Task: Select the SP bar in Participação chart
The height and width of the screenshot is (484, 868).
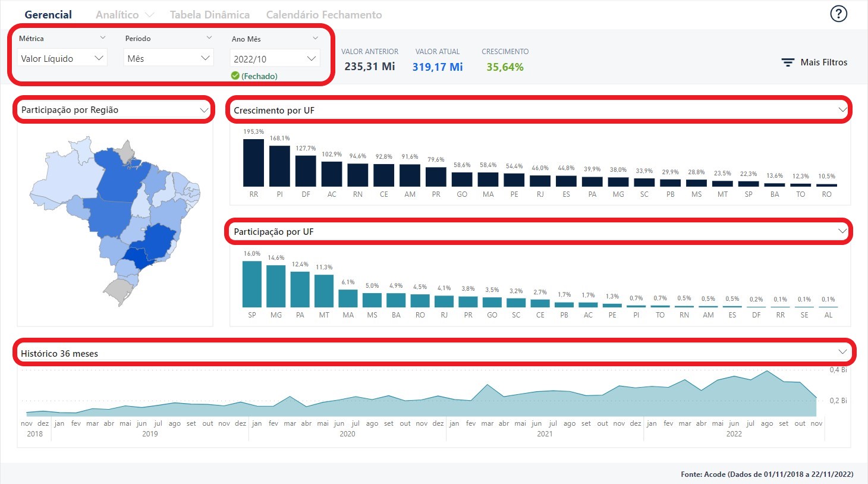Action: tap(252, 284)
